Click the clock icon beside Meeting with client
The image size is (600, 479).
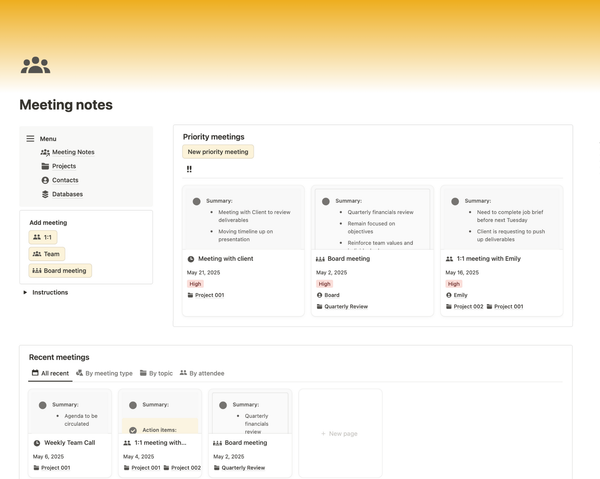191,259
